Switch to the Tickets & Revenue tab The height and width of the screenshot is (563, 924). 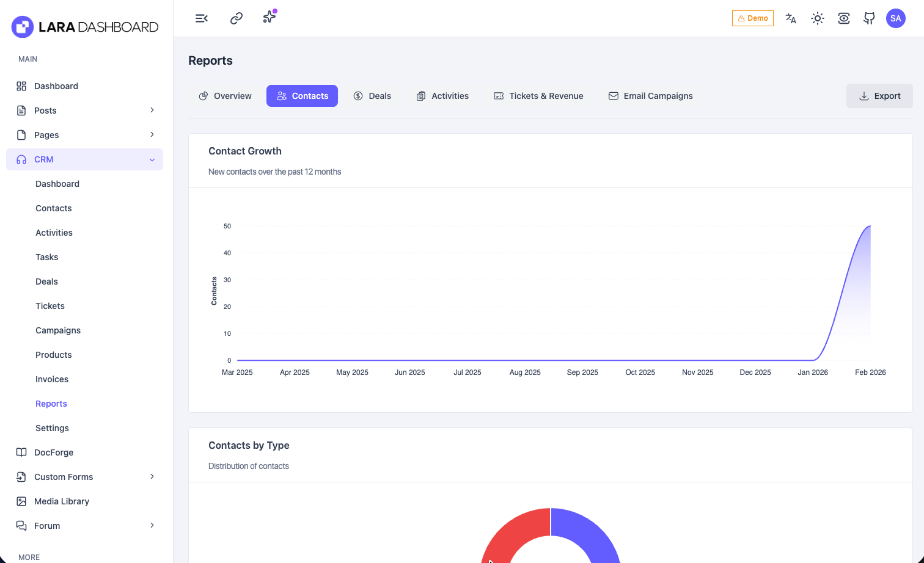538,96
